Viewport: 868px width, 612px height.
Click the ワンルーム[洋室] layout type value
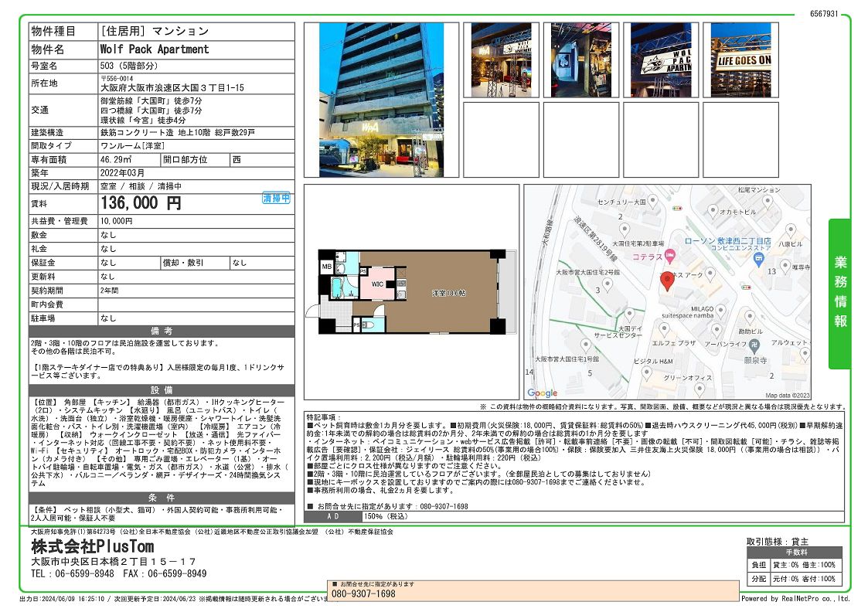pos(133,145)
